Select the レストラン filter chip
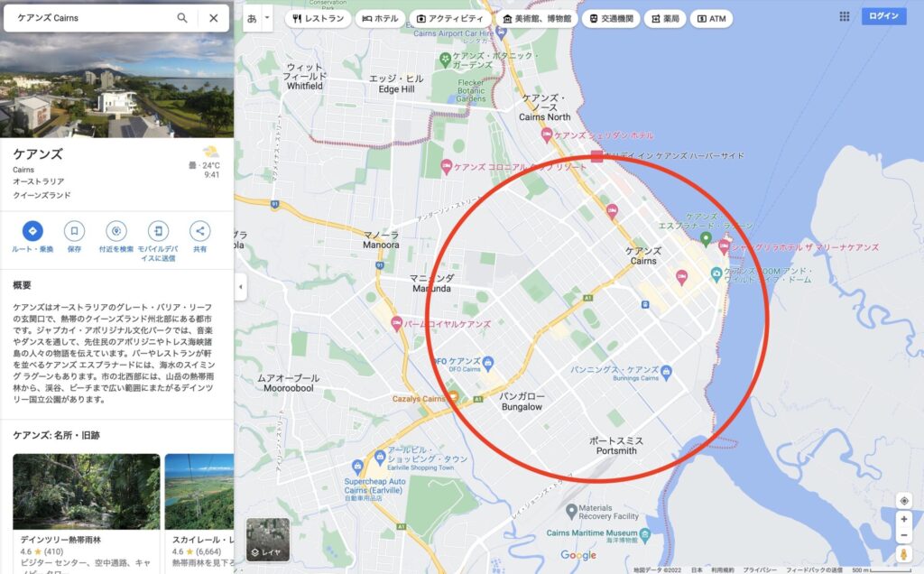The image size is (924, 574). pyautogui.click(x=319, y=19)
